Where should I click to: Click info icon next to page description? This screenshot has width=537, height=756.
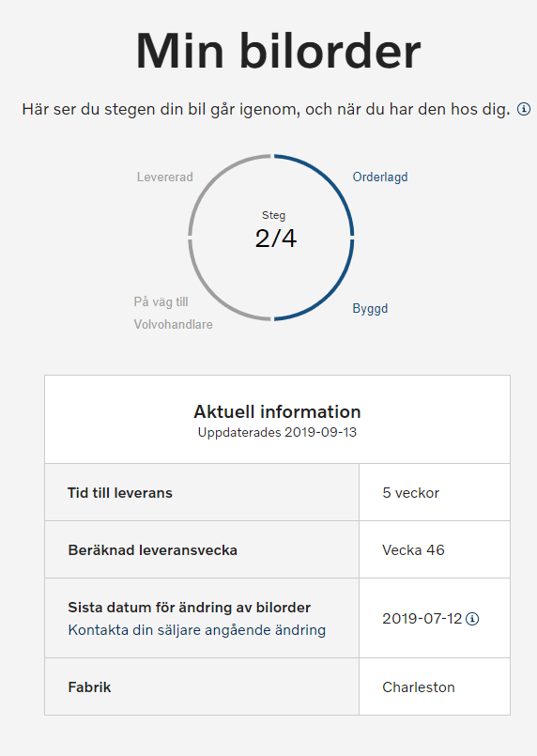524,109
